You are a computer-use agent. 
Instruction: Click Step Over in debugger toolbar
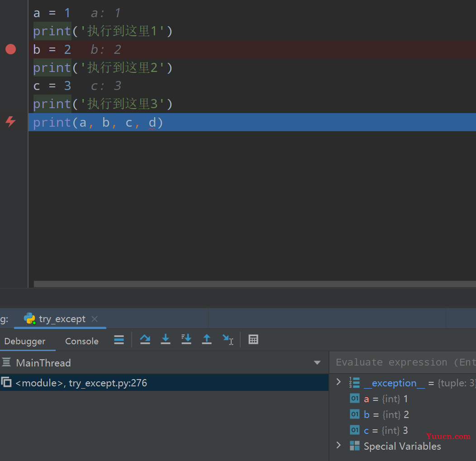pos(145,339)
